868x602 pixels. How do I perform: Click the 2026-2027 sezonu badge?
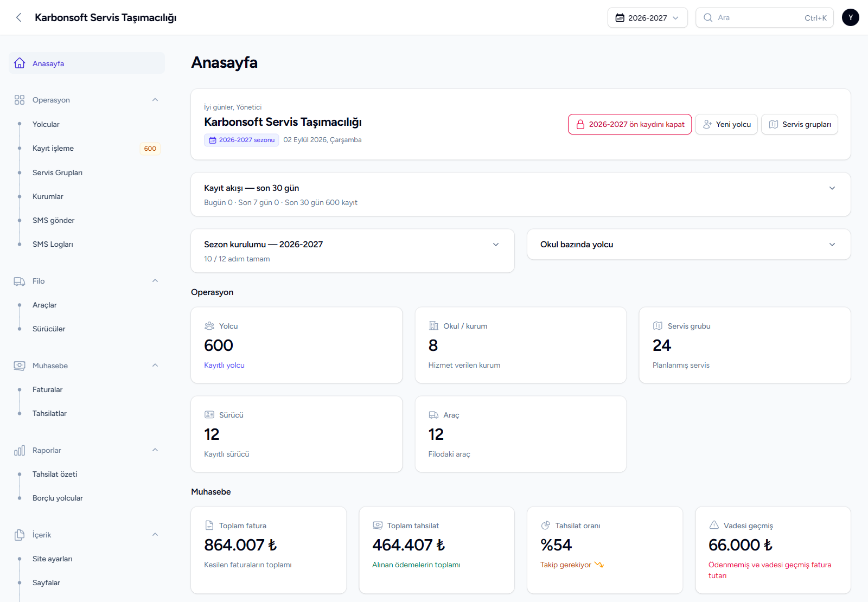[x=241, y=140]
